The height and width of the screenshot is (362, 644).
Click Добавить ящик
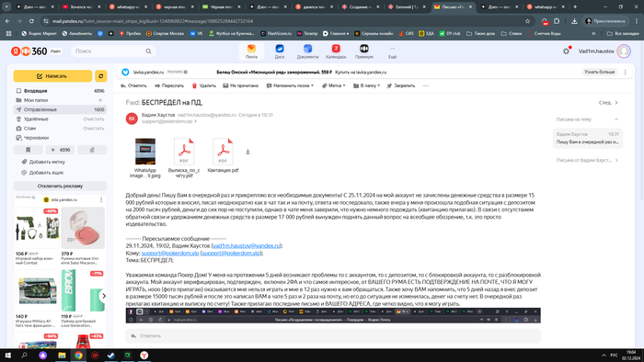pos(42,173)
